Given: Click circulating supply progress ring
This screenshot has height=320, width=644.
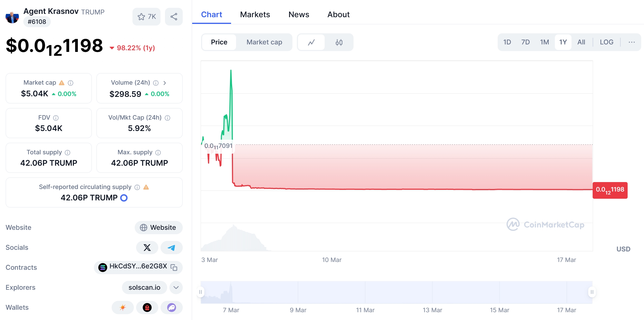Looking at the screenshot, I should coord(124,198).
